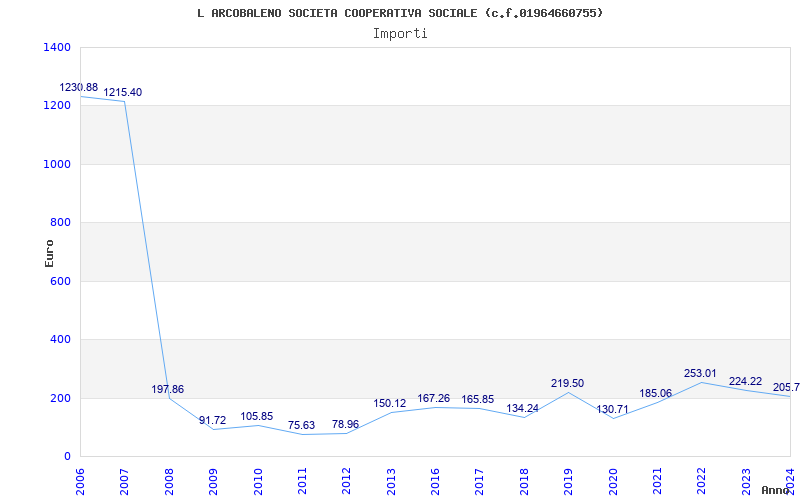800x500 pixels.
Task: Click the y-axis tick label 200
Action: (x=60, y=398)
